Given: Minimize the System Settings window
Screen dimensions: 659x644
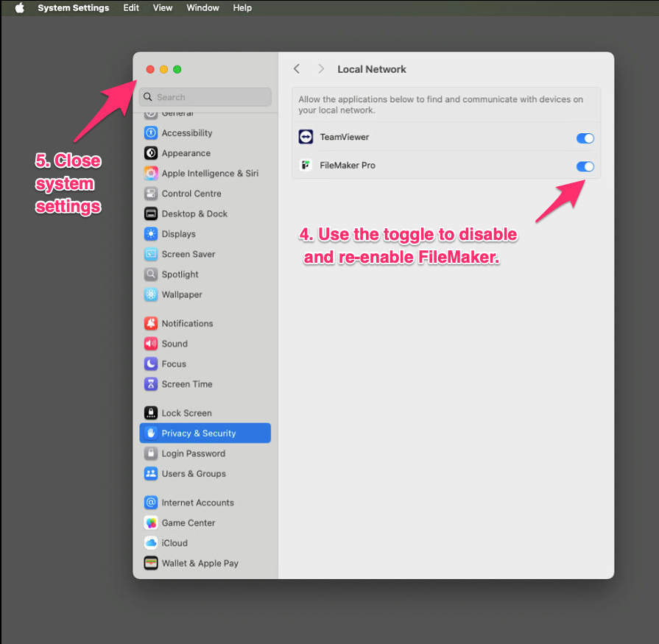Looking at the screenshot, I should (x=163, y=69).
